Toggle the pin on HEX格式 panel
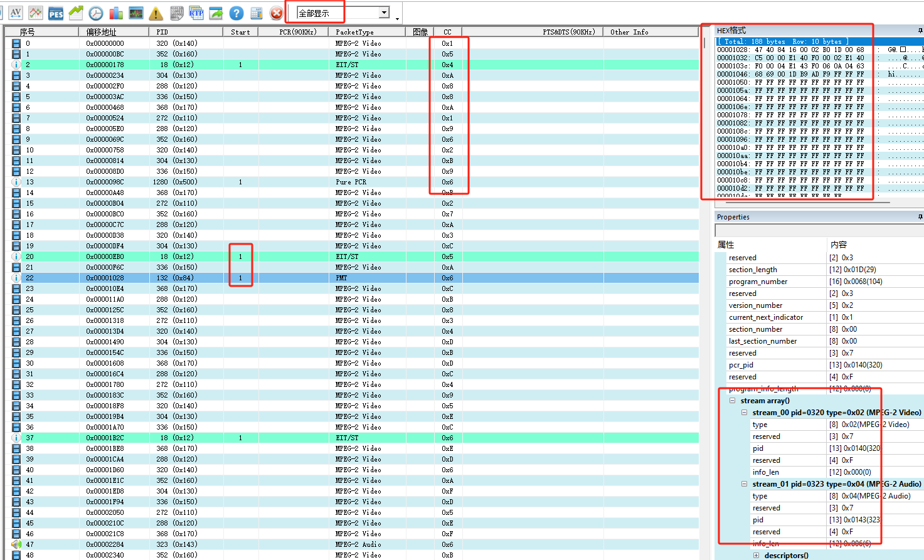The image size is (924, 560). click(x=920, y=30)
